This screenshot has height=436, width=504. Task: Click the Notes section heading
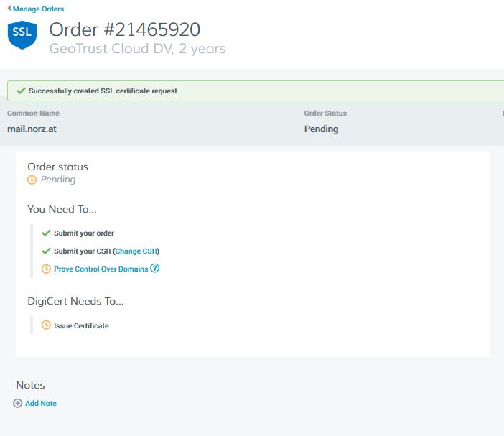[31, 385]
